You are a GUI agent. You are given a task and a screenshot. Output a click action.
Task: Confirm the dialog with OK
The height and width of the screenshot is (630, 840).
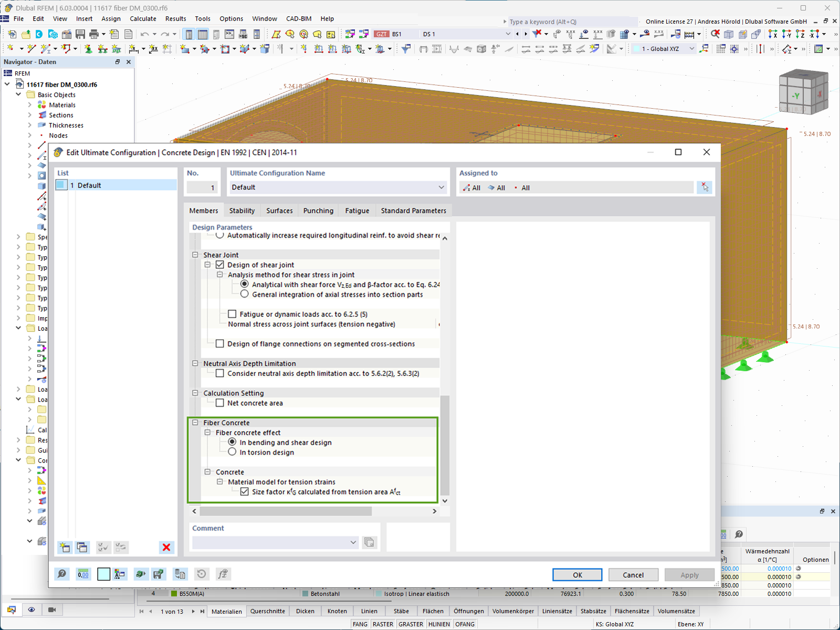tap(577, 575)
